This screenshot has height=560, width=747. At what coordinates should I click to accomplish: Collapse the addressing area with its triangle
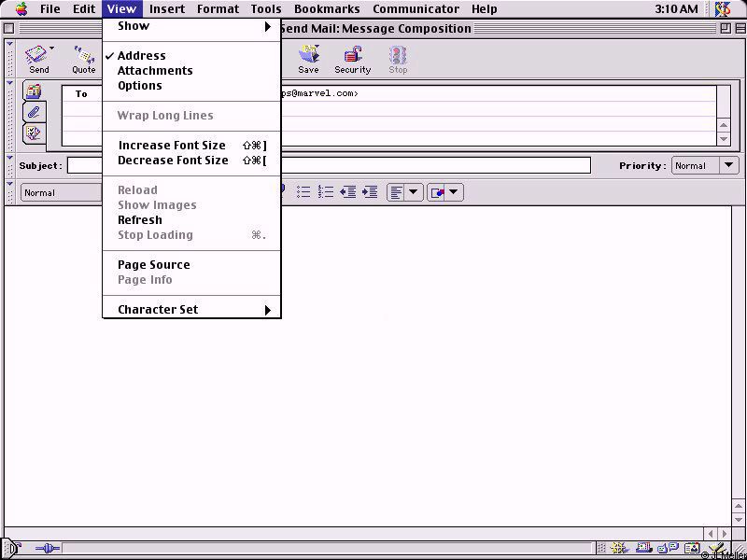[x=10, y=83]
